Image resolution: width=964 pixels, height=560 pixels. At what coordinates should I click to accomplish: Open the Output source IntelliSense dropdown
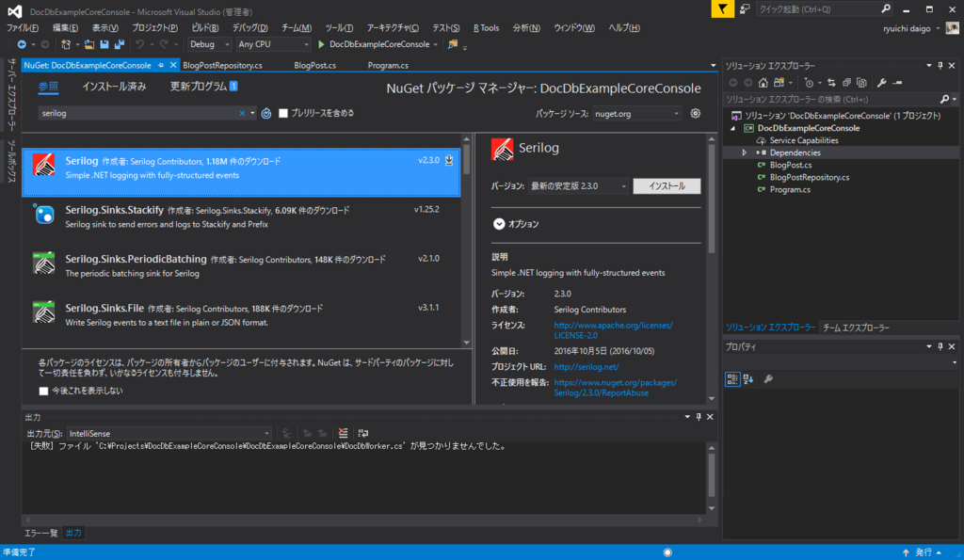169,433
